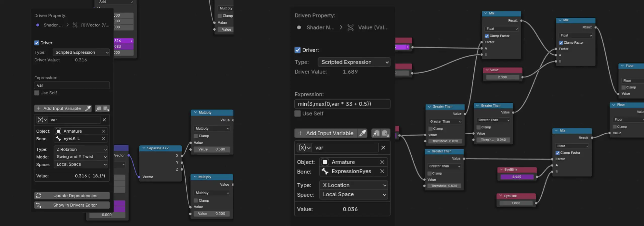Remove var variable in right driver panel

[383, 148]
